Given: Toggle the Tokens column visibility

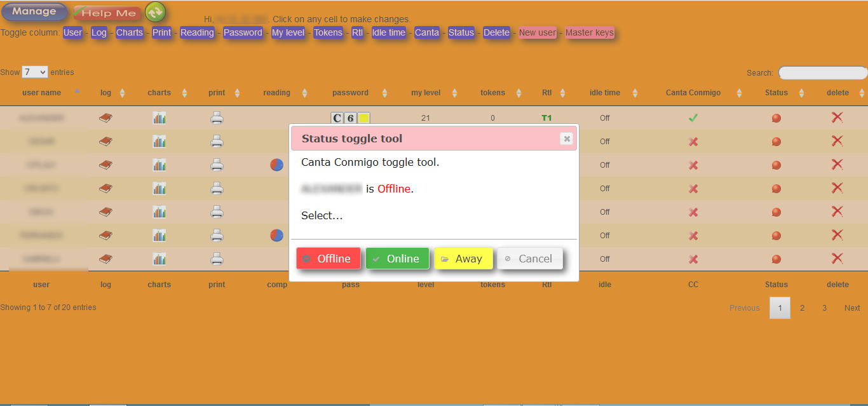Looking at the screenshot, I should [329, 32].
